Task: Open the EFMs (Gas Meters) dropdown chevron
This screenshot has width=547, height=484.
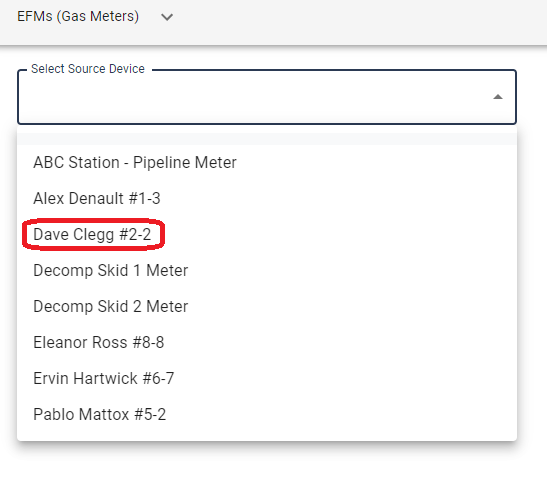Action: click(167, 17)
